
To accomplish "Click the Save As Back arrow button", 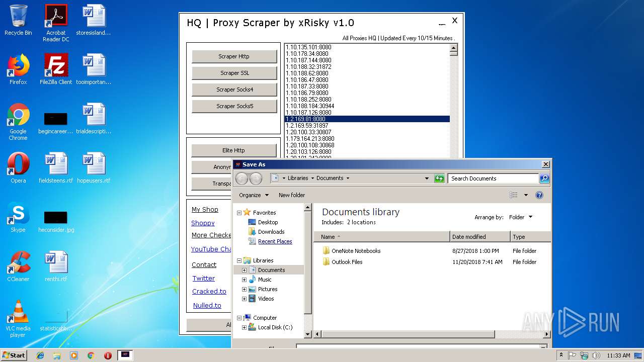I will (242, 178).
